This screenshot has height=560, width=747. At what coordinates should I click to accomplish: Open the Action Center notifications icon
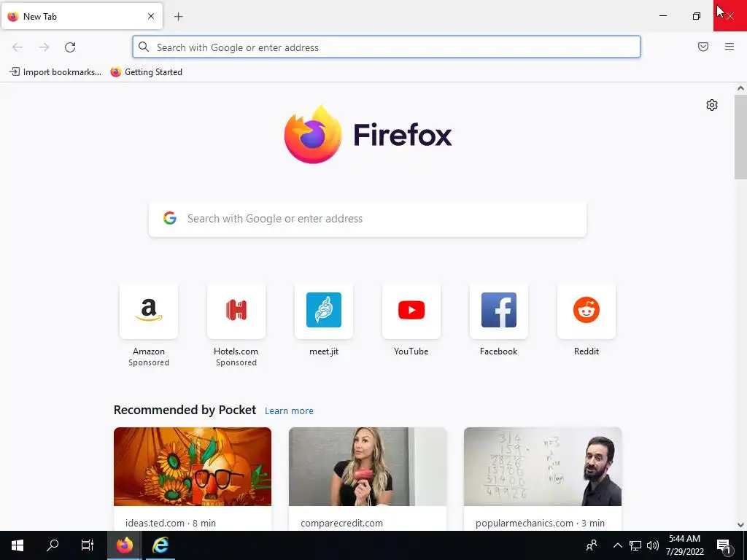pyautogui.click(x=724, y=545)
